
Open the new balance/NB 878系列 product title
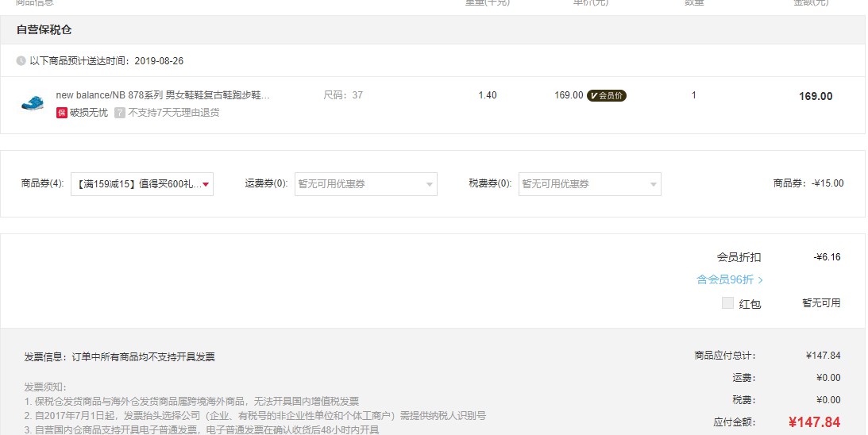(x=163, y=95)
